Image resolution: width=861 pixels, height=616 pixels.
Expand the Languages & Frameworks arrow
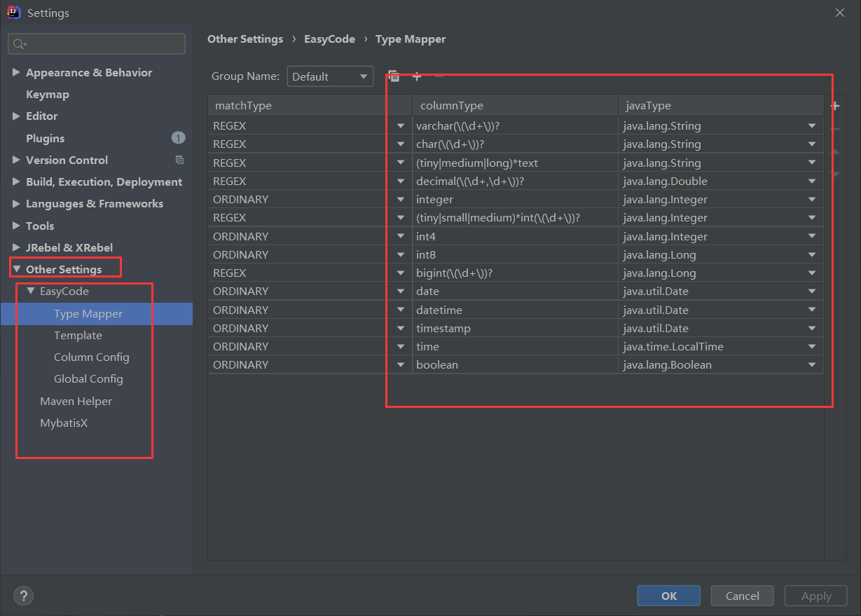click(x=16, y=203)
